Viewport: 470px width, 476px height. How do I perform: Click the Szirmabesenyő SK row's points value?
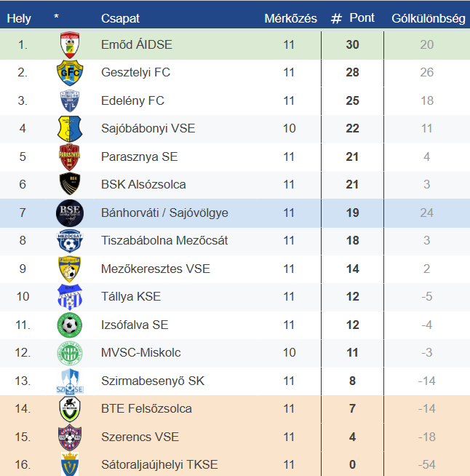[x=353, y=381]
